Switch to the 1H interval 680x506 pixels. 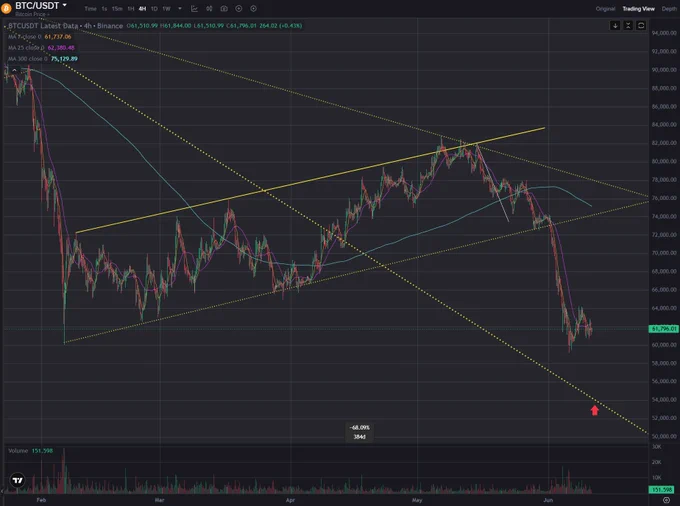131,9
